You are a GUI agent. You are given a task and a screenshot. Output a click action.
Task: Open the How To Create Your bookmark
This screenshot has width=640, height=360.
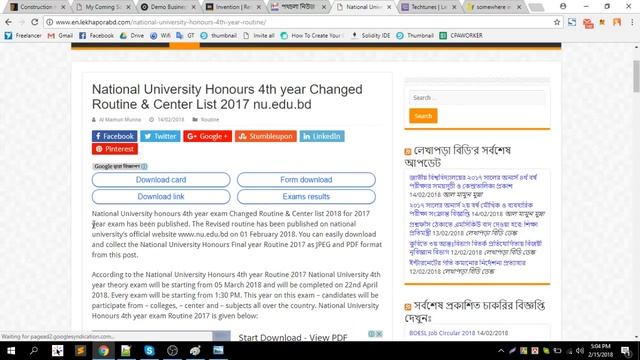pos(311,36)
